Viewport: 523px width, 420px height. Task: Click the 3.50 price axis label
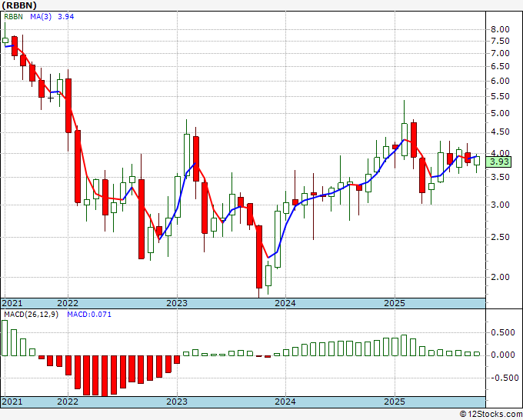click(x=500, y=177)
